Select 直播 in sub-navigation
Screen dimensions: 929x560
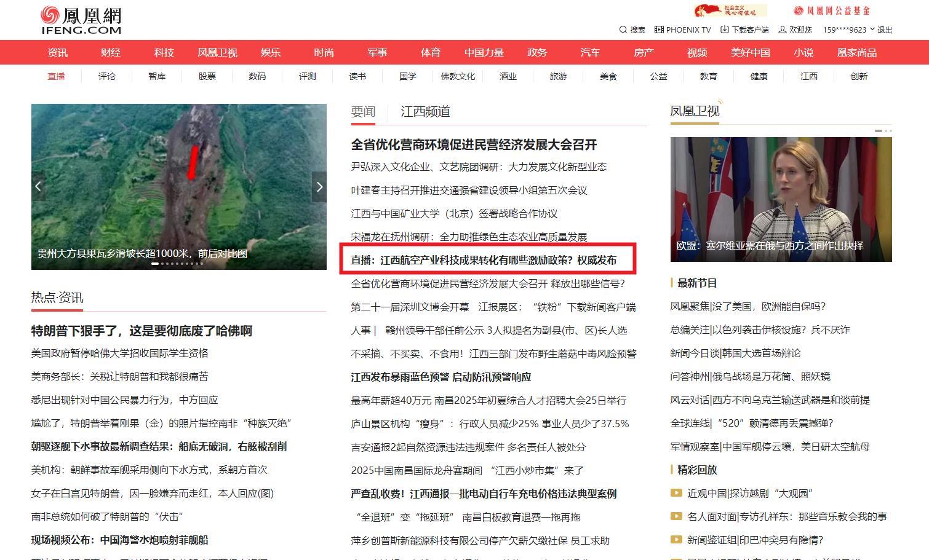[57, 76]
